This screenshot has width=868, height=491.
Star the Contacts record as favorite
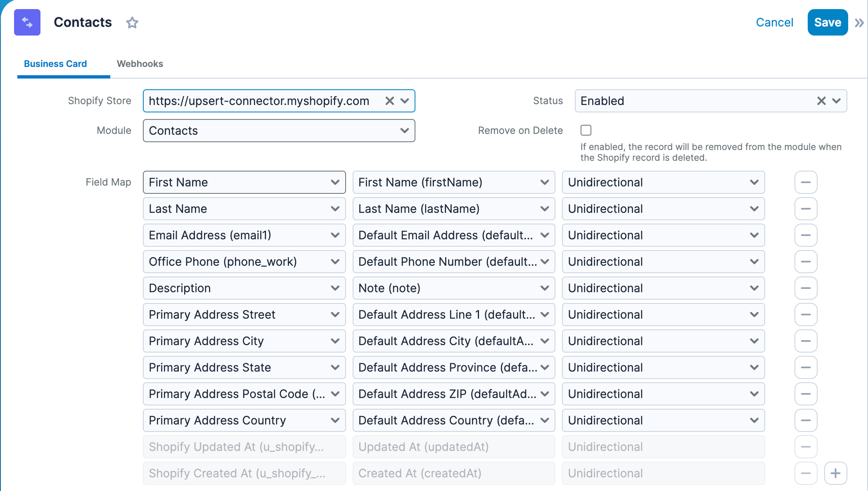[x=133, y=23]
